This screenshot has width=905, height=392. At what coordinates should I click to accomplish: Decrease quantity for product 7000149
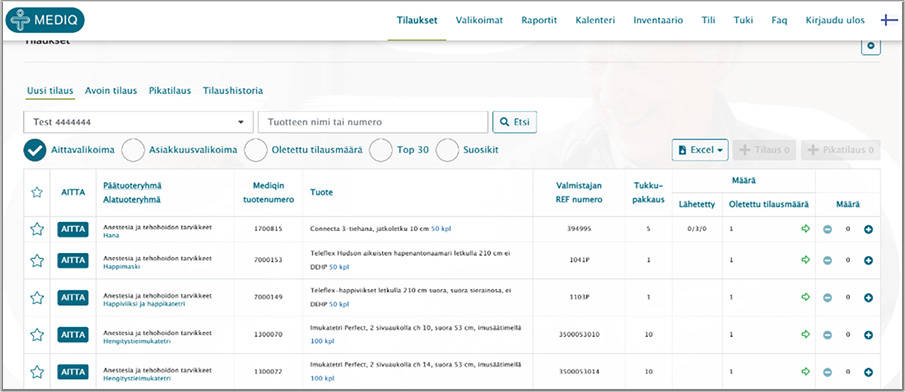(827, 297)
